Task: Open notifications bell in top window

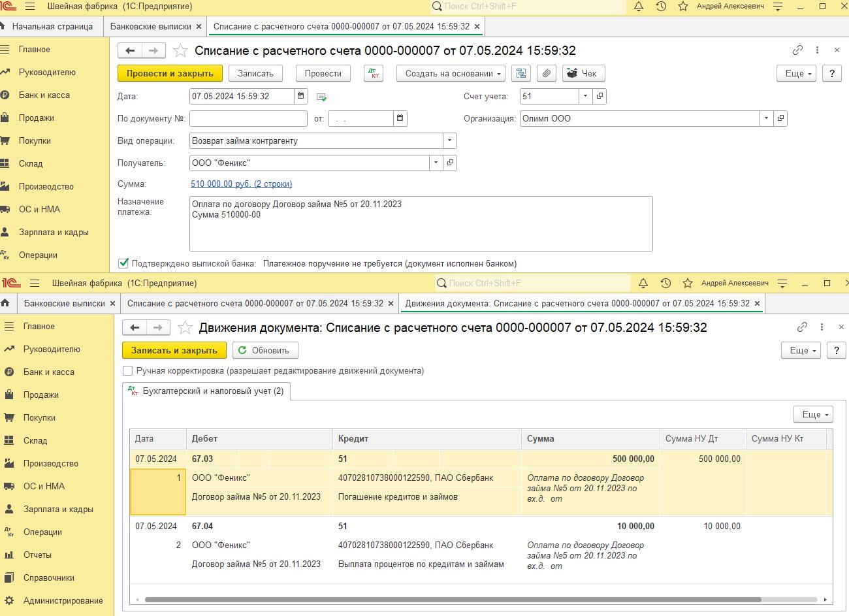Action: point(639,7)
